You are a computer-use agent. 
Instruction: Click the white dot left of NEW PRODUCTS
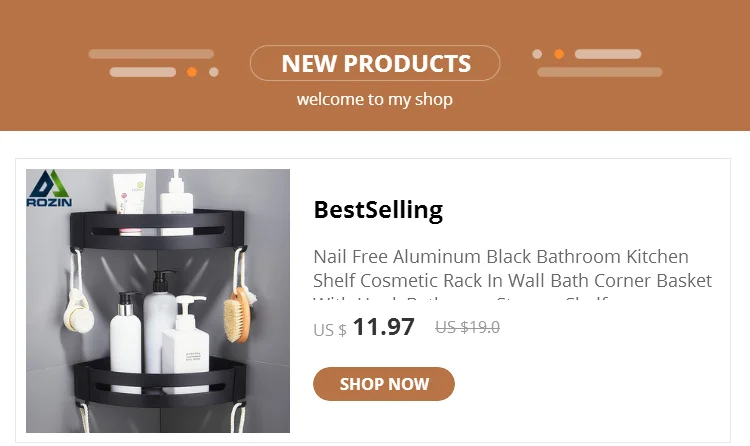point(214,72)
